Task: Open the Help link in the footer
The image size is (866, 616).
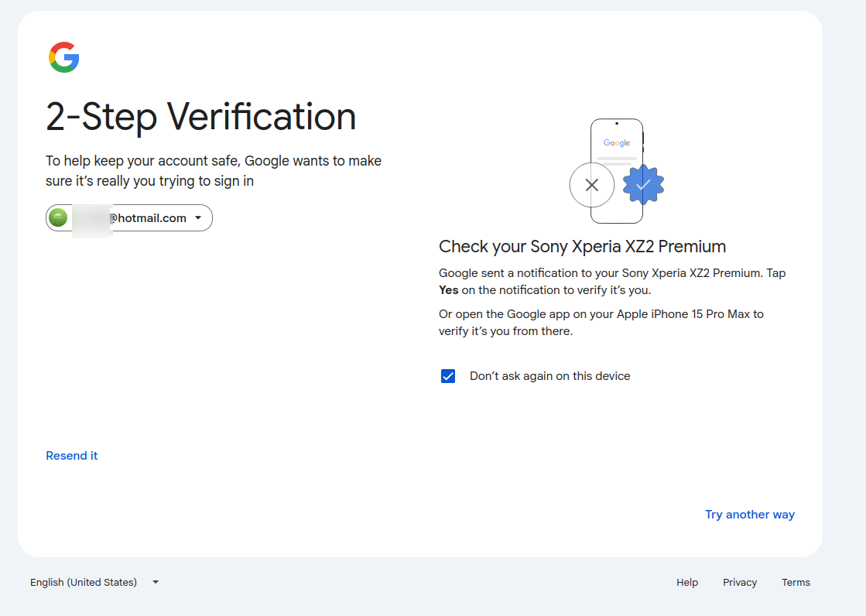Action: (x=687, y=582)
